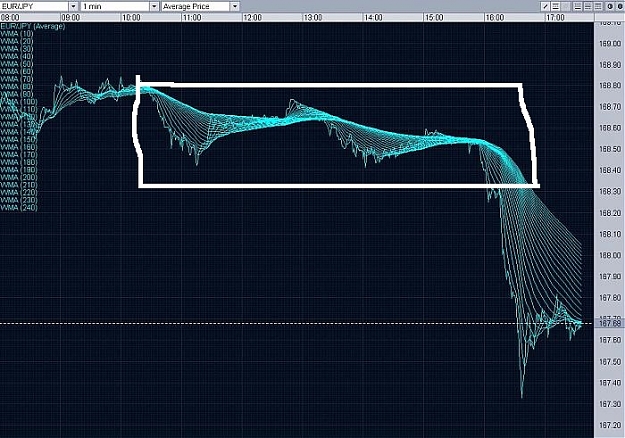Select the WMA (150) legend entry
Image resolution: width=625 pixels, height=438 pixels.
pyautogui.click(x=19, y=140)
